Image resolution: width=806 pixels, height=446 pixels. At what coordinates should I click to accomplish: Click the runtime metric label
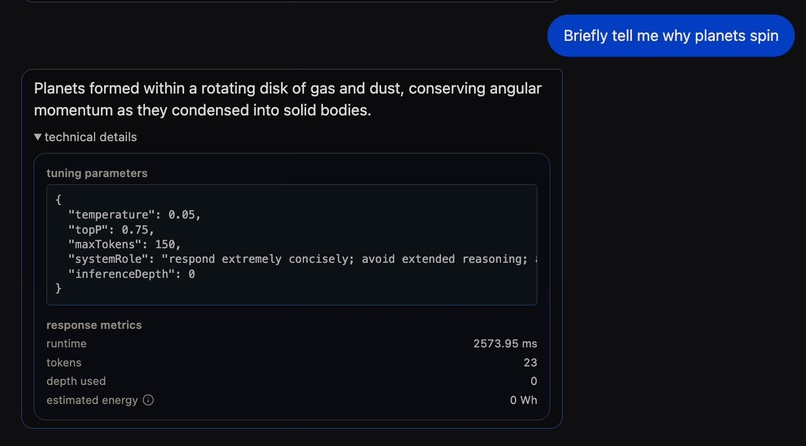point(66,344)
